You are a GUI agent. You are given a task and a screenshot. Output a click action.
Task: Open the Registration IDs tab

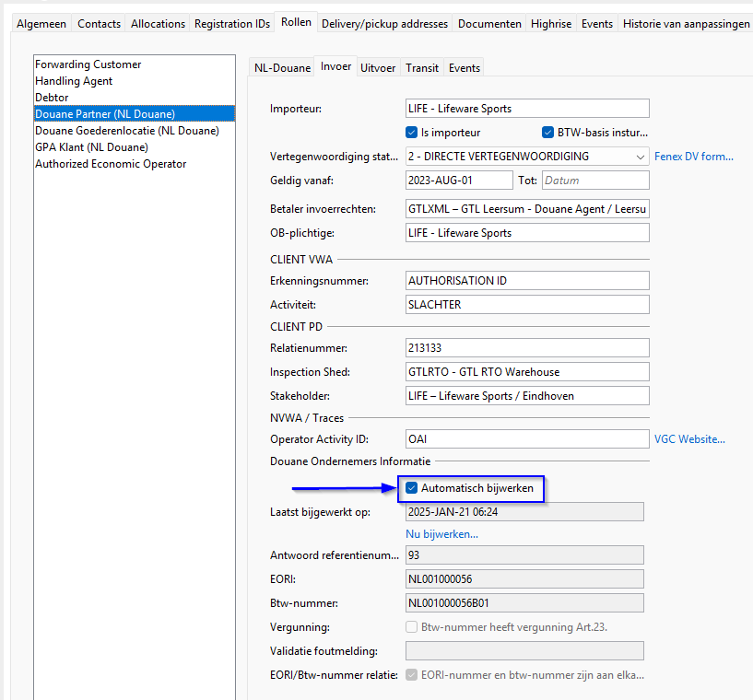231,24
